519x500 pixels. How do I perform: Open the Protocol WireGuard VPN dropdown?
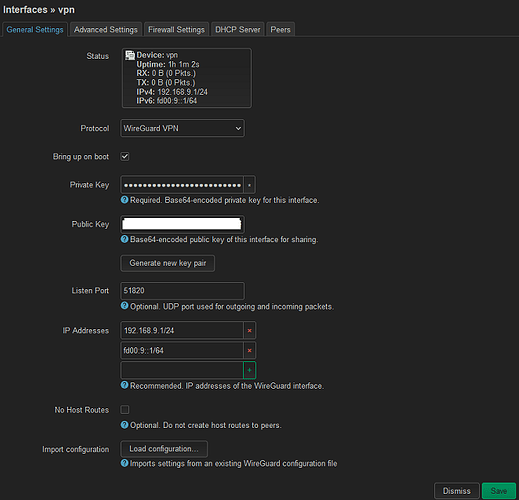[x=182, y=128]
